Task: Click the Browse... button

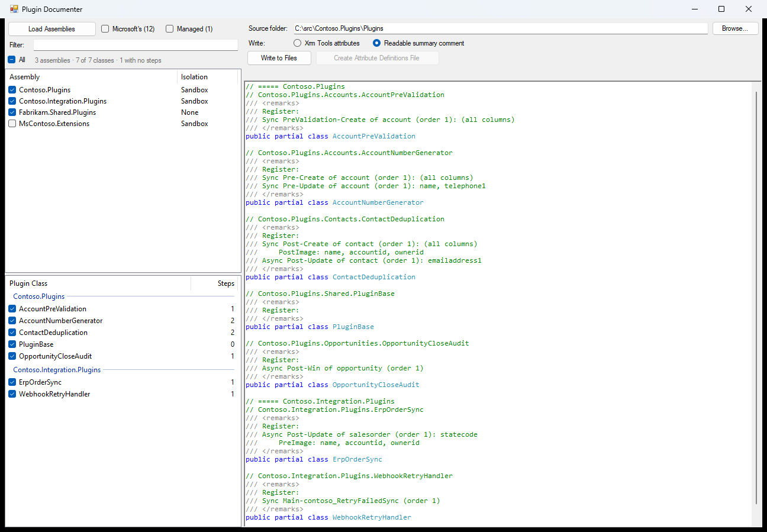Action: coord(735,28)
